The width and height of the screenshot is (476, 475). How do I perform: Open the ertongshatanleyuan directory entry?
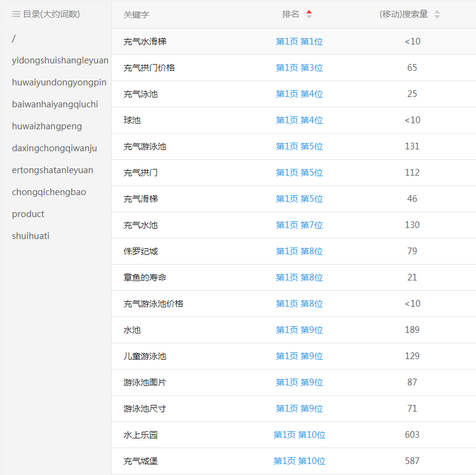[x=52, y=170]
